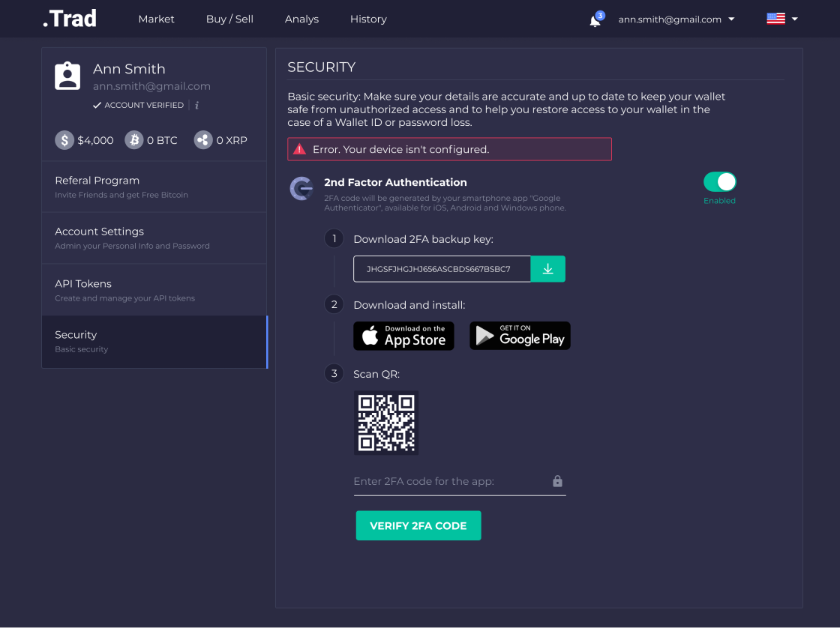Click the lock icon in 2FA field
This screenshot has height=628, width=840.
point(557,481)
